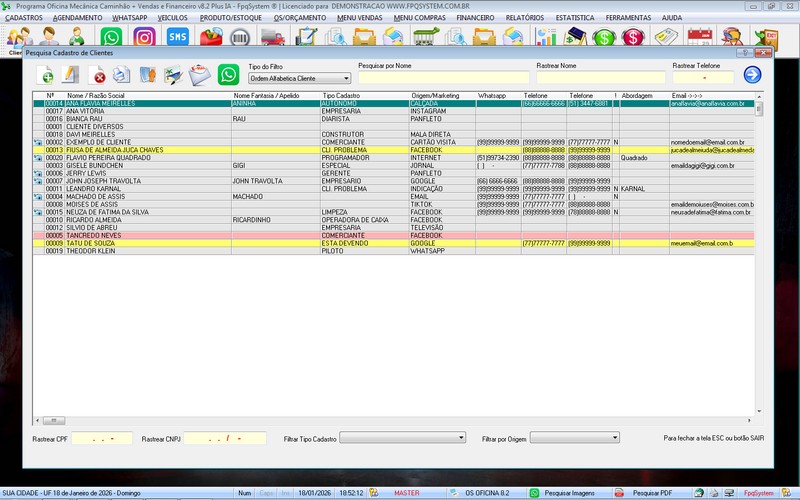Click the blue arrow exit button

(x=752, y=74)
